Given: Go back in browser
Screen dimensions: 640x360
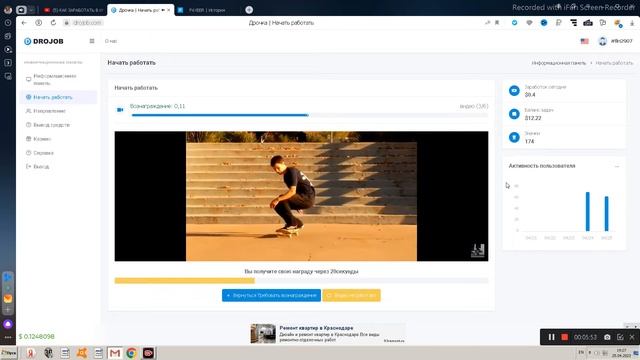Looking at the screenshot, I should (24, 23).
